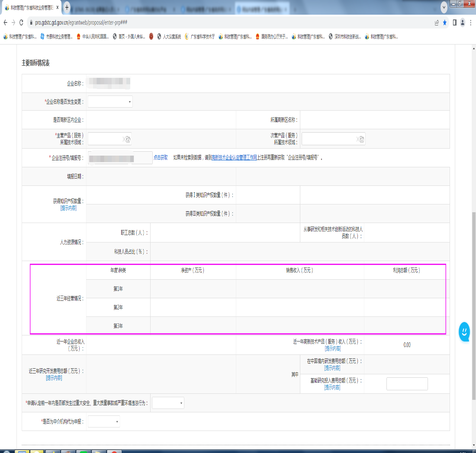Click 提示内容 under 获得知识产权数量
The height and width of the screenshot is (453, 476).
pyautogui.click(x=68, y=208)
